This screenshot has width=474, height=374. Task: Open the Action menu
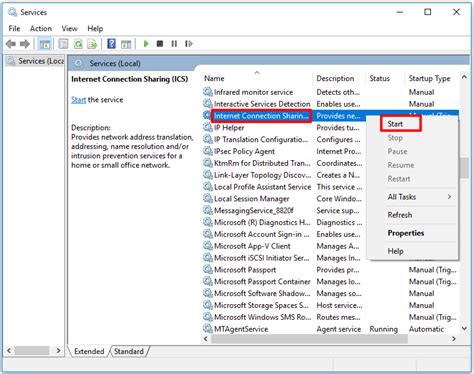41,29
